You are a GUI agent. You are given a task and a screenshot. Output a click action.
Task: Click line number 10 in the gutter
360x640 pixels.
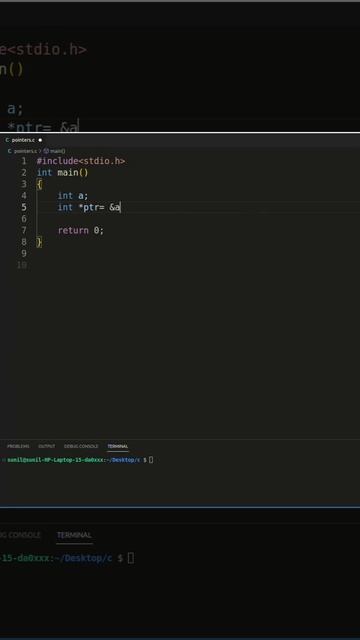(22, 265)
